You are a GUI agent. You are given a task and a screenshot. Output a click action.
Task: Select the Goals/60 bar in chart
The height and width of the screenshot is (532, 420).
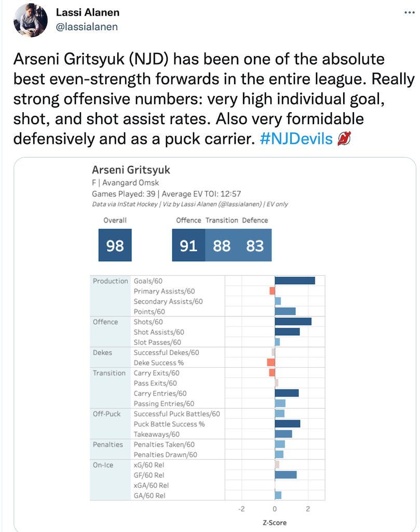[x=295, y=281]
